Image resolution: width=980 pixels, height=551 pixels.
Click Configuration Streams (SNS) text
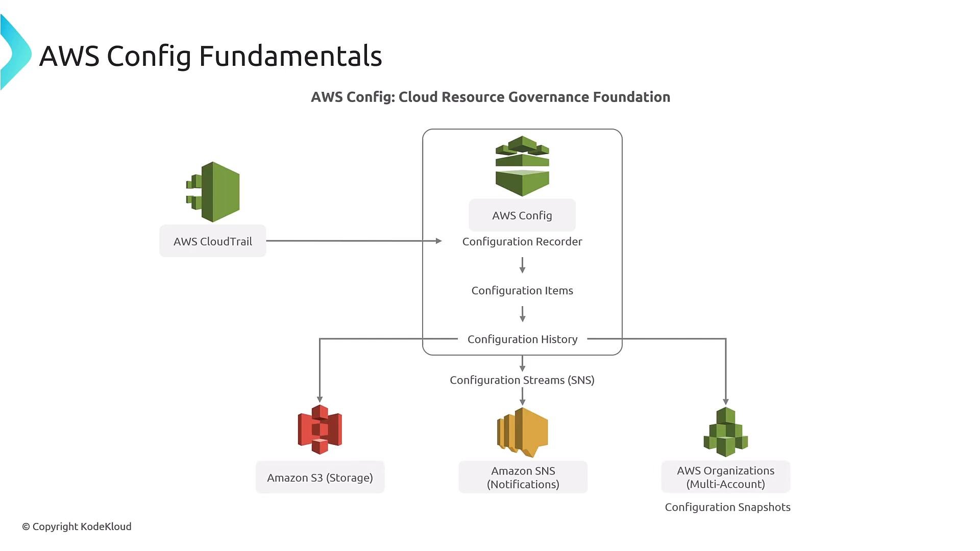(522, 380)
